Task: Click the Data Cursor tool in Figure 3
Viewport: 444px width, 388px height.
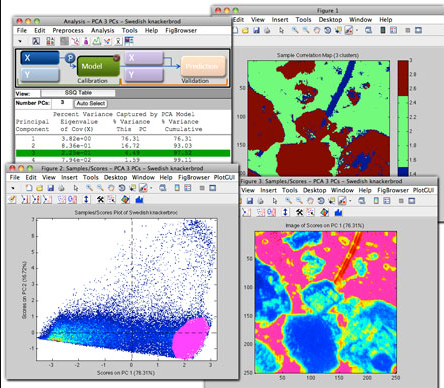Action: click(332, 201)
